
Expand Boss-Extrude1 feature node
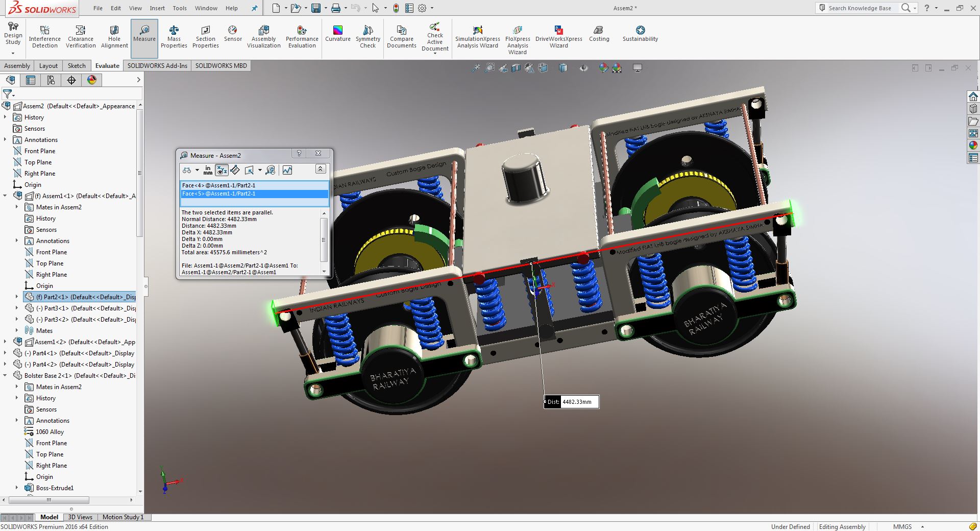click(x=17, y=488)
